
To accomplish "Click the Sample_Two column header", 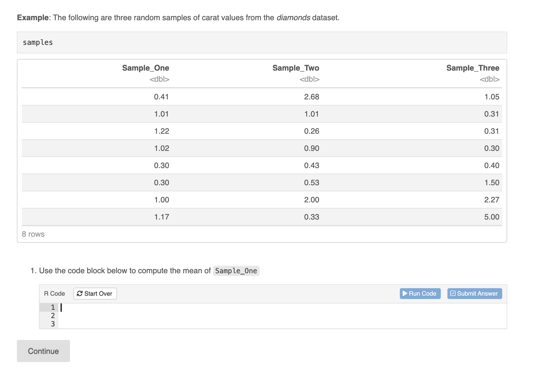I will 296,68.
